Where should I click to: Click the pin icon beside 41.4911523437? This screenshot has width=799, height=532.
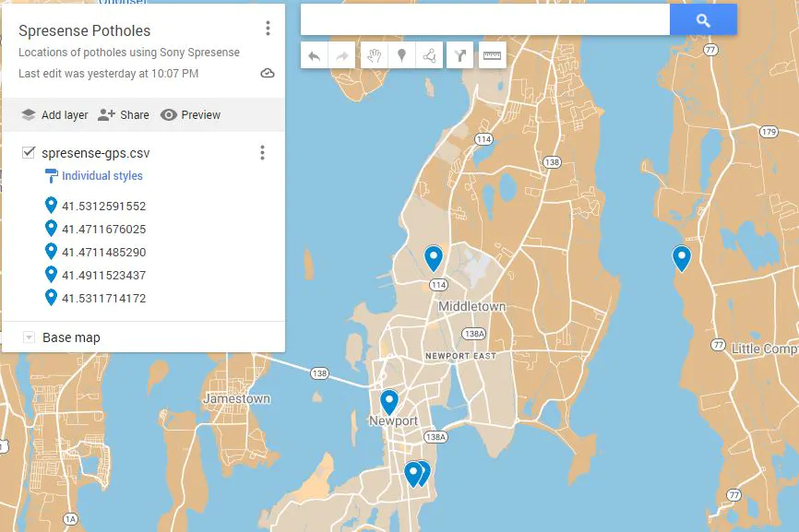pyautogui.click(x=51, y=275)
